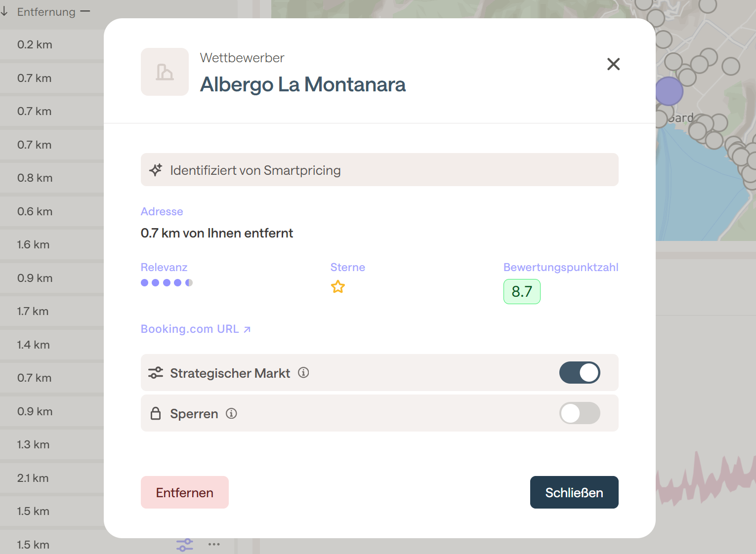This screenshot has height=554, width=756.
Task: Click the red Entfernen button
Action: 185,492
